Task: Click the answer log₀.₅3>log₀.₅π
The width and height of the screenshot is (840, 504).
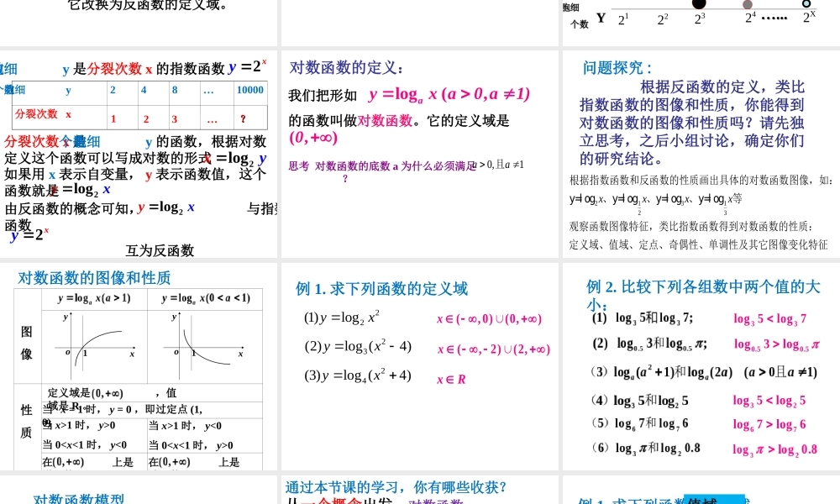Action: click(x=777, y=344)
